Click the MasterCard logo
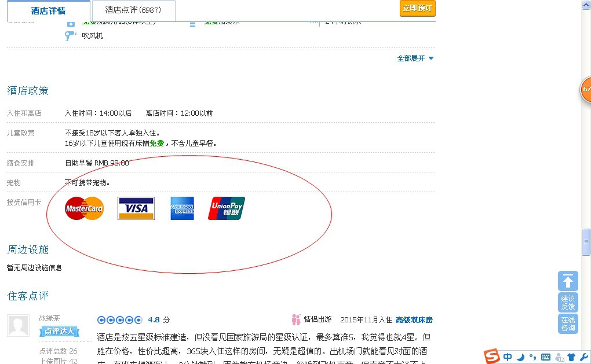 click(85, 208)
